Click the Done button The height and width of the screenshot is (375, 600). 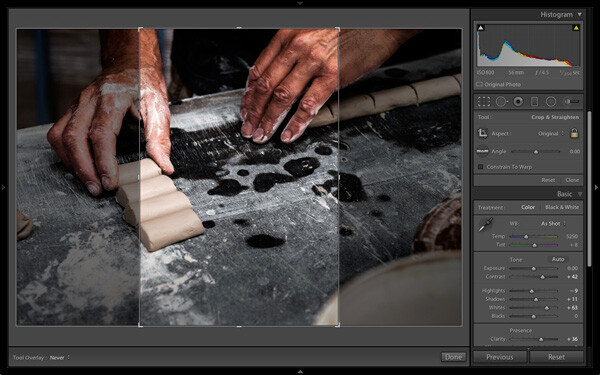tap(453, 357)
